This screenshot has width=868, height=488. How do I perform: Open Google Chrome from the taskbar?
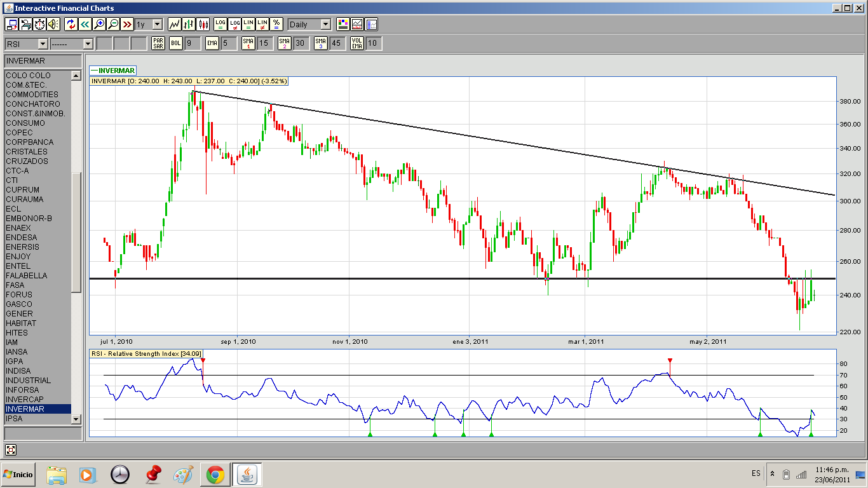[x=215, y=475]
